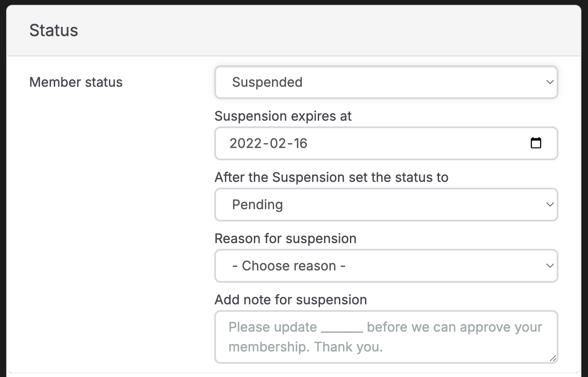Click the Add note for suspension label
588x377 pixels.
[290, 300]
